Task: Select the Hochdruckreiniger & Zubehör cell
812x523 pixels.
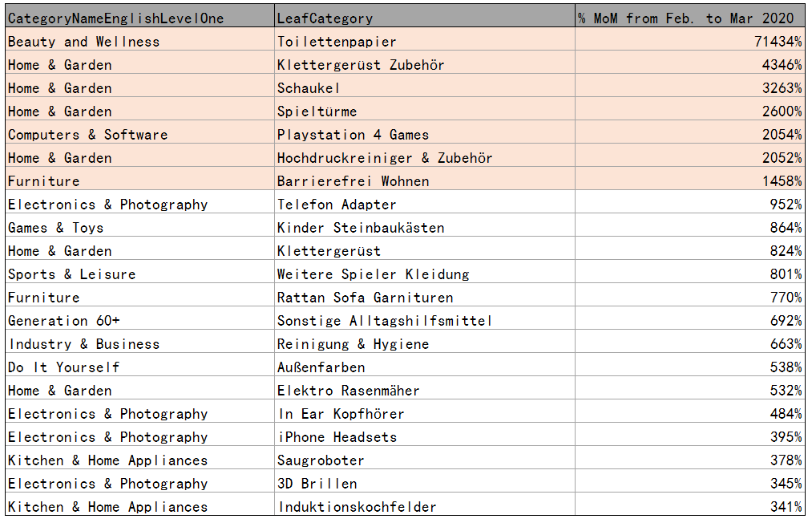Action: 385,158
